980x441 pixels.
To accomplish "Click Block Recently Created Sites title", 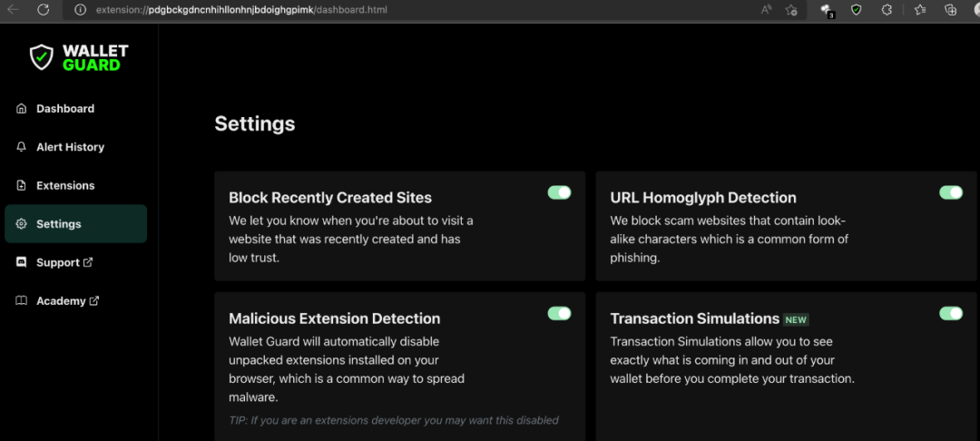I will coord(330,198).
